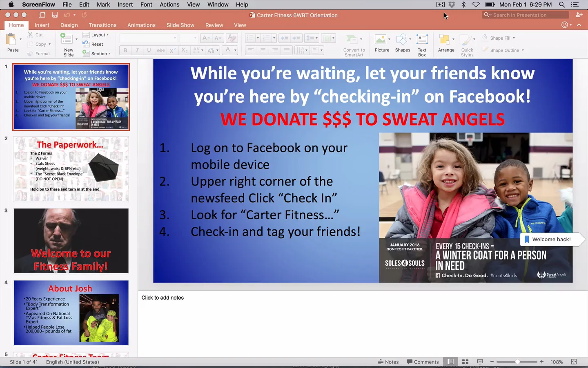The width and height of the screenshot is (588, 368).
Task: Open Spotlight search in menu bar
Action: (562, 4)
